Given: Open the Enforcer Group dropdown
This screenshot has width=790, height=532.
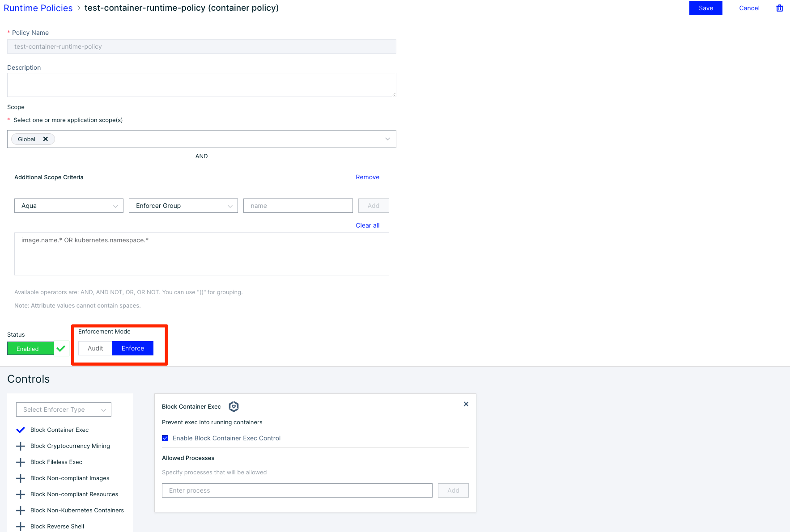Looking at the screenshot, I should pyautogui.click(x=183, y=206).
